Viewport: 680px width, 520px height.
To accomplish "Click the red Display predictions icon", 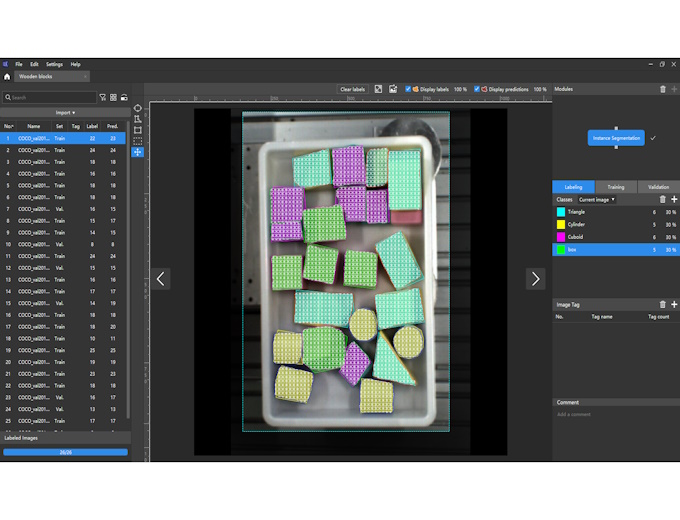I will [484, 89].
